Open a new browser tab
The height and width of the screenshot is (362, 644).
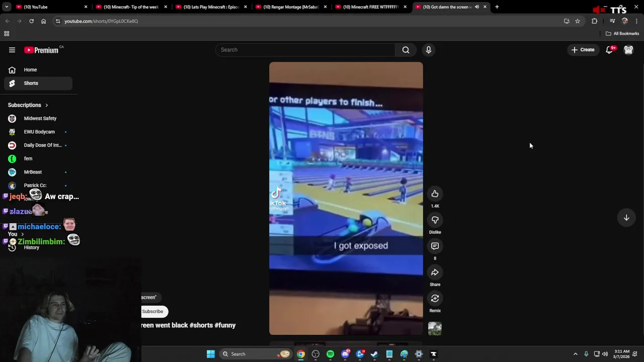point(497,7)
